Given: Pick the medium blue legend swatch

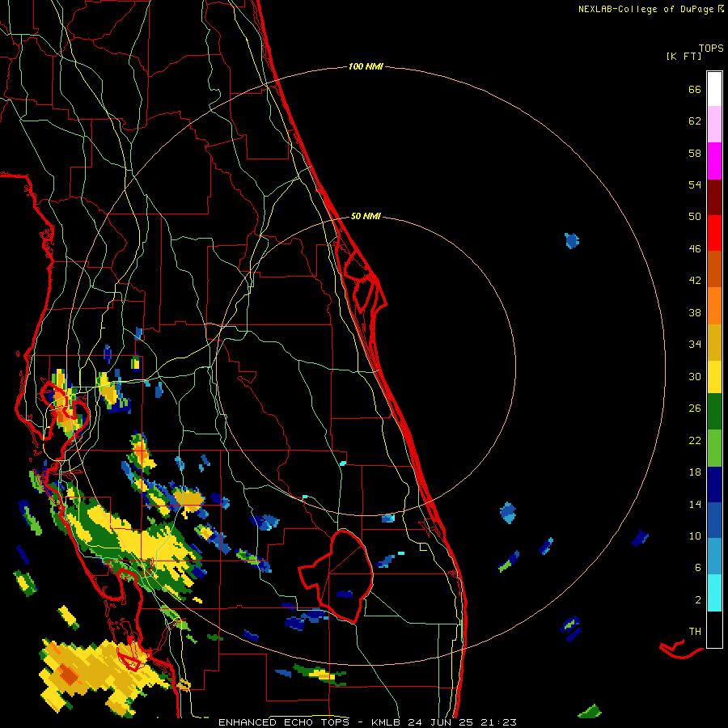Looking at the screenshot, I should click(x=714, y=520).
